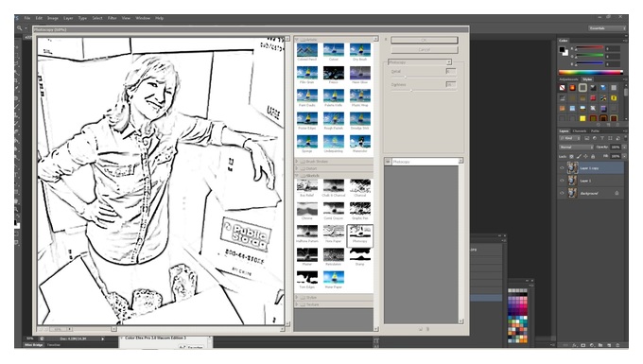
Task: Open the Normal blend mode dropdown
Action: coord(576,147)
